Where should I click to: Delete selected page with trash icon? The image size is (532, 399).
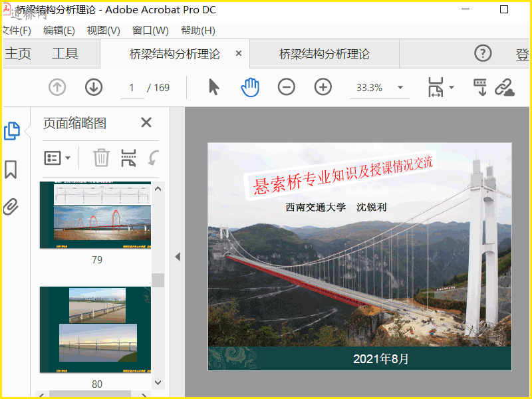(102, 158)
